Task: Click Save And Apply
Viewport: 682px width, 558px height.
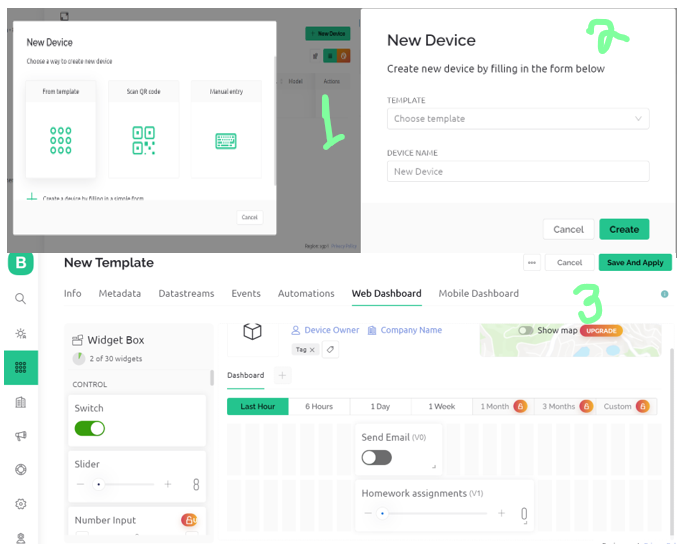Action: click(635, 263)
